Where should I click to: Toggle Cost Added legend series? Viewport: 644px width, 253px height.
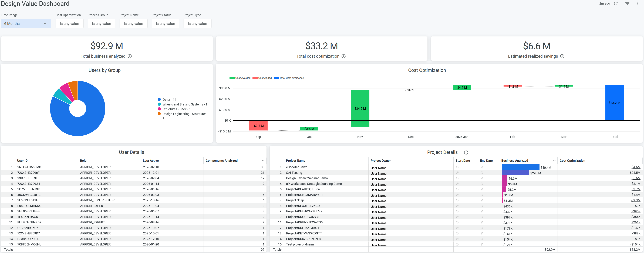262,78
